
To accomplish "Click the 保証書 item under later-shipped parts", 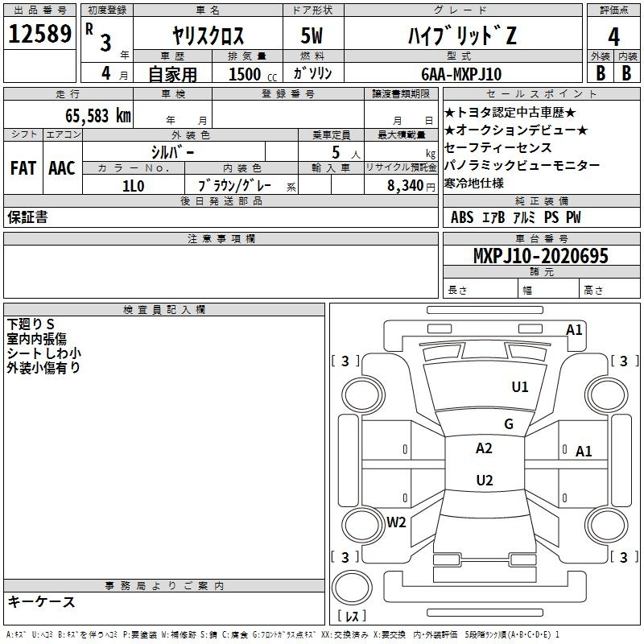I will coord(27,217).
